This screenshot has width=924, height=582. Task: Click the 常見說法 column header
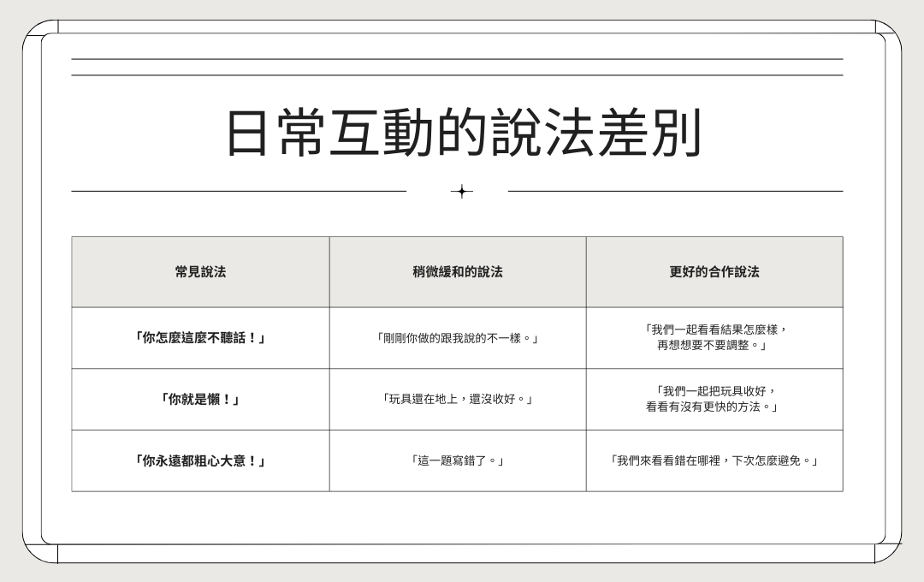tap(200, 272)
